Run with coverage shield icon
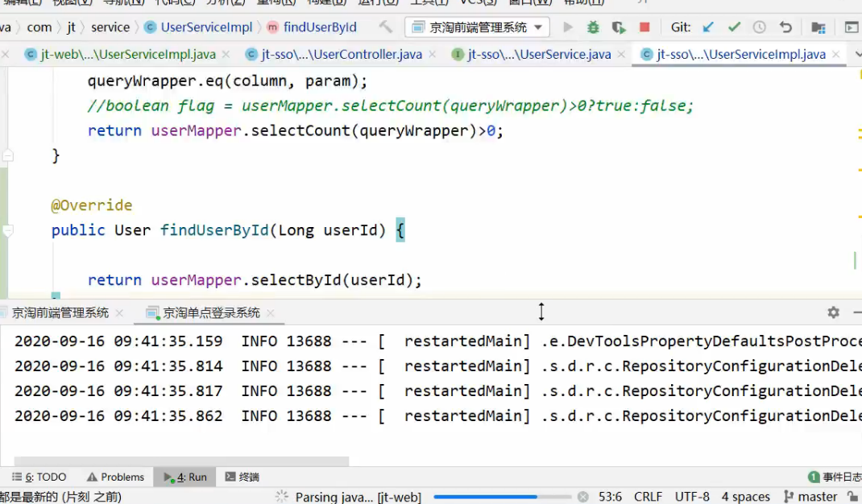The image size is (862, 504). (619, 27)
